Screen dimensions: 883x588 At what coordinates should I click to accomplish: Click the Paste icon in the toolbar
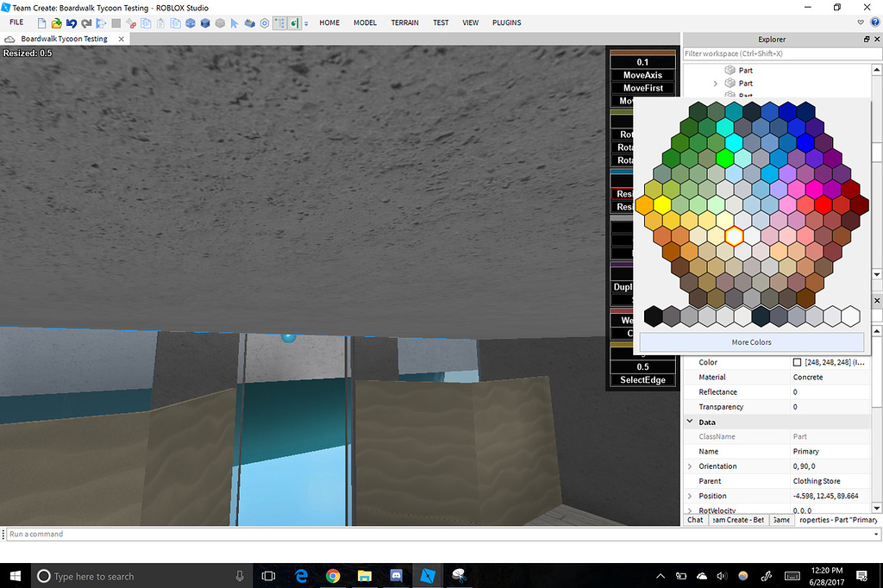[160, 23]
